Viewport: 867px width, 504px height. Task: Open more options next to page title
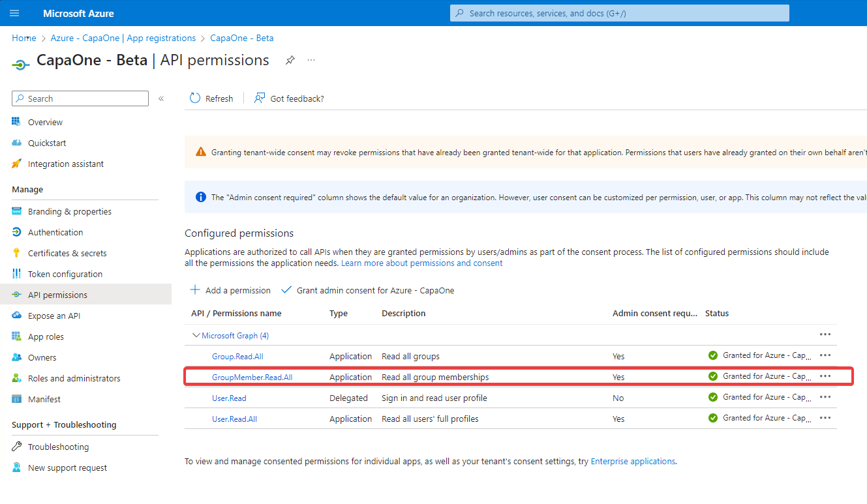311,60
